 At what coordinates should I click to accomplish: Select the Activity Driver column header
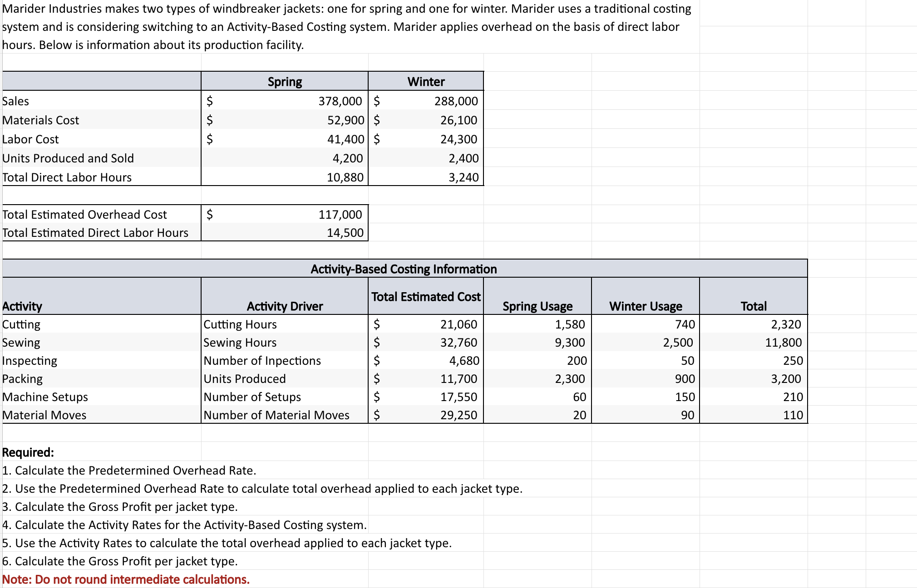point(284,306)
